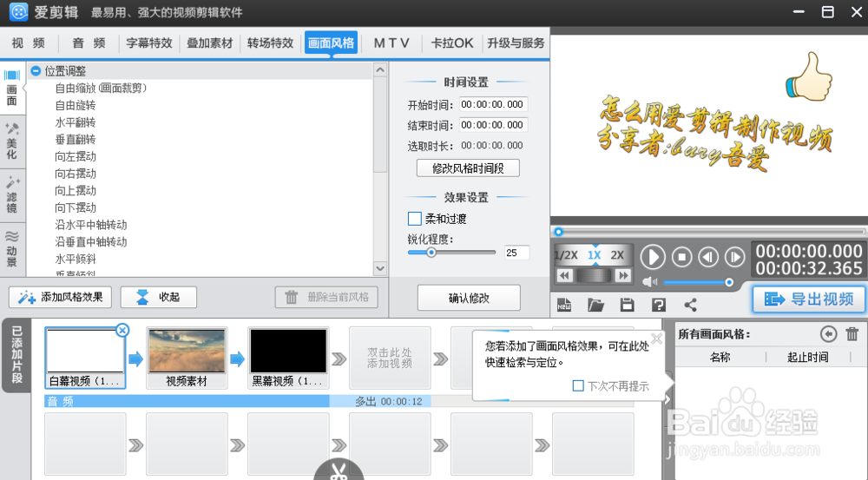Enable 柔和过渡 checkbox

tap(415, 219)
